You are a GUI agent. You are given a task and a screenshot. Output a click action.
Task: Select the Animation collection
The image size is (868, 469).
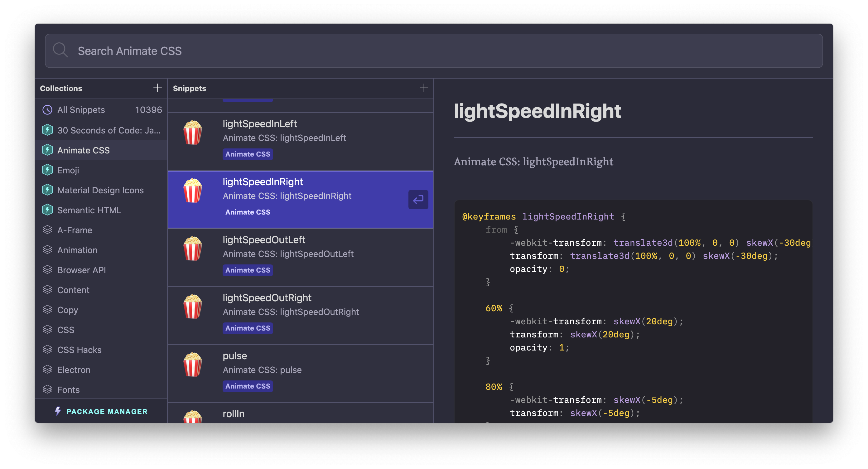pyautogui.click(x=101, y=250)
